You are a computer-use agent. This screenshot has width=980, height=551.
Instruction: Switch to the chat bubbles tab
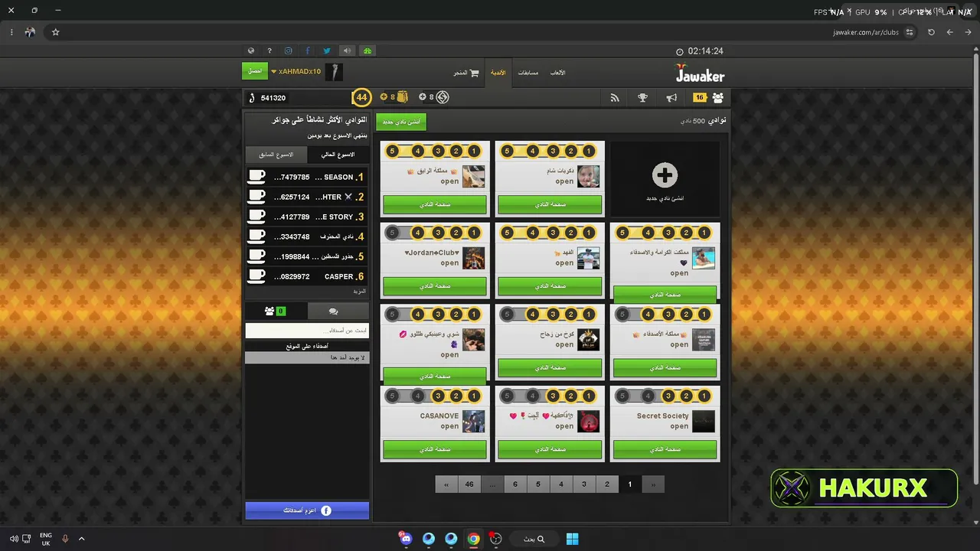pos(338,311)
